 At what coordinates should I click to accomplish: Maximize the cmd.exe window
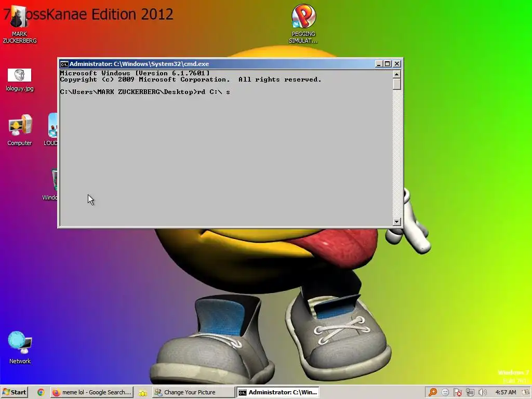(387, 64)
